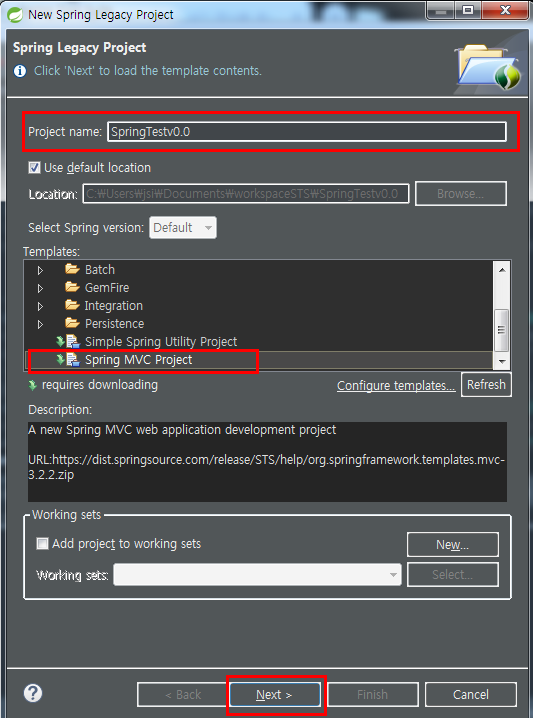
Task: Open the Configure templates link
Action: [x=396, y=386]
